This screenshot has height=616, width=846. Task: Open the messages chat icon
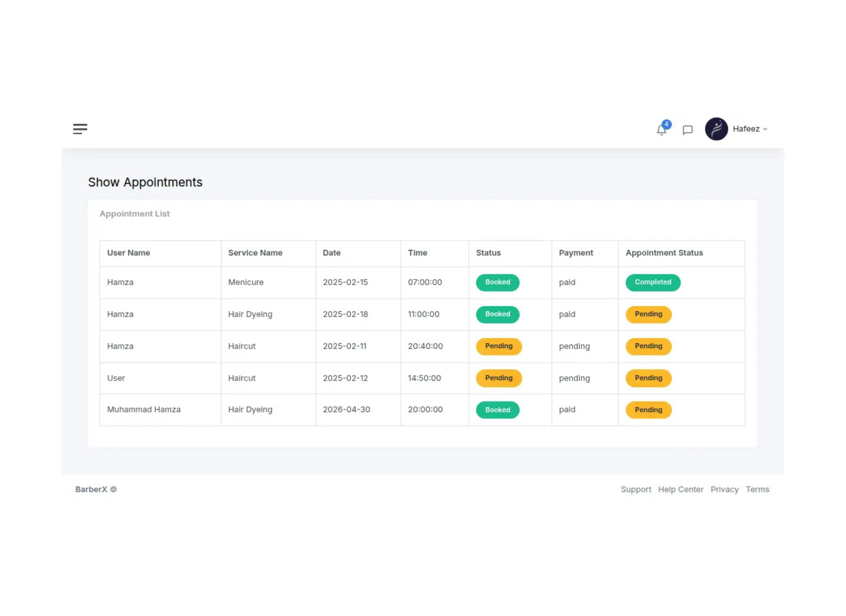(688, 130)
